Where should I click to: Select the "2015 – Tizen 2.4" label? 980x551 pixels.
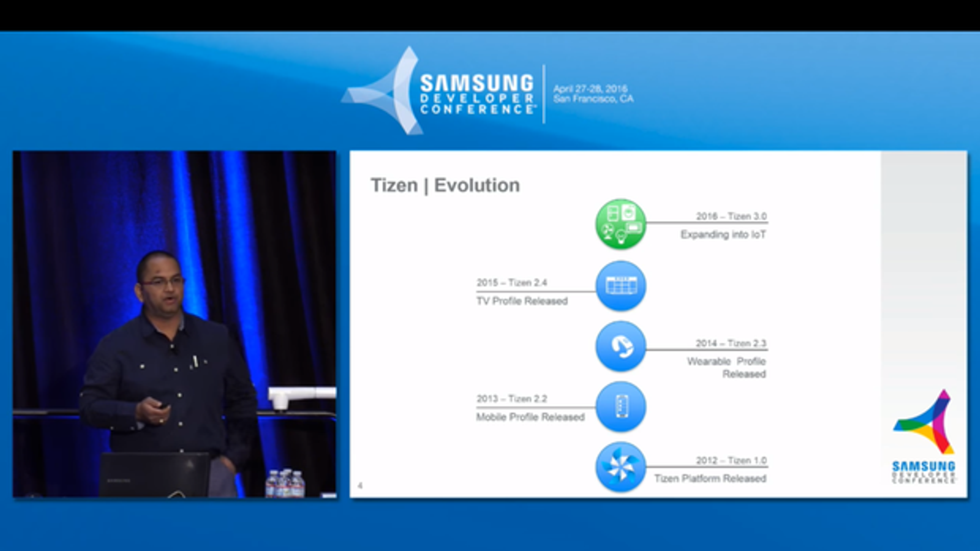coord(512,282)
